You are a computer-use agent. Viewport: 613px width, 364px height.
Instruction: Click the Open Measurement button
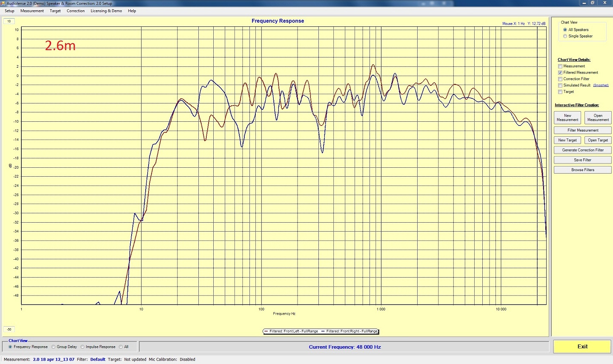click(598, 118)
